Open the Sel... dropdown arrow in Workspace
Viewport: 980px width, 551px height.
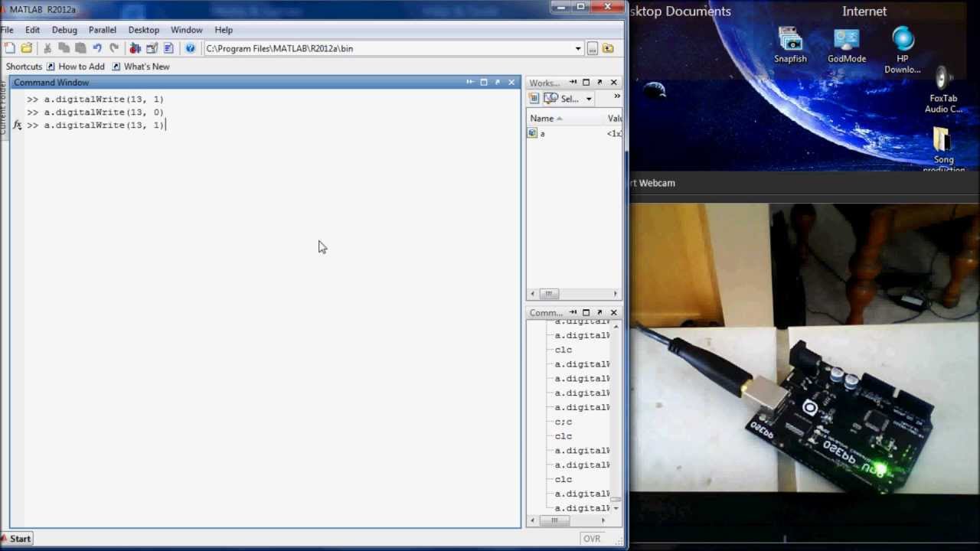(x=589, y=99)
